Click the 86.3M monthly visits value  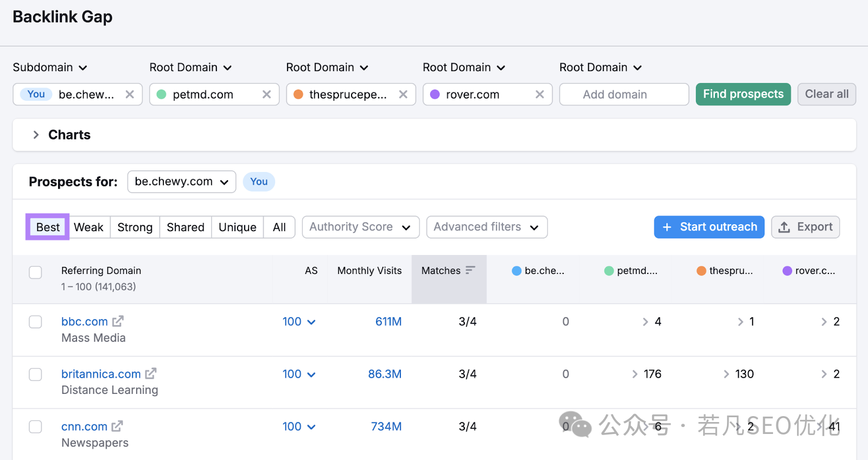tap(385, 374)
